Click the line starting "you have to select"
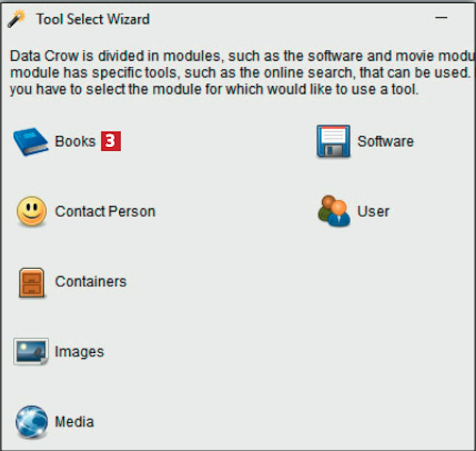 tap(215, 89)
